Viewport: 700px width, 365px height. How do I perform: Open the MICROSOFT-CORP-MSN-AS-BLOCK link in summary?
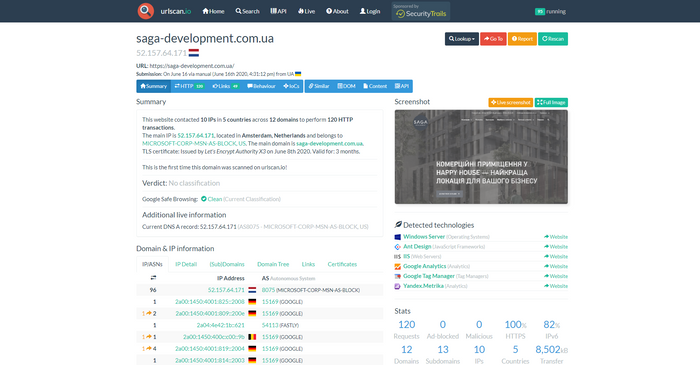[194, 144]
